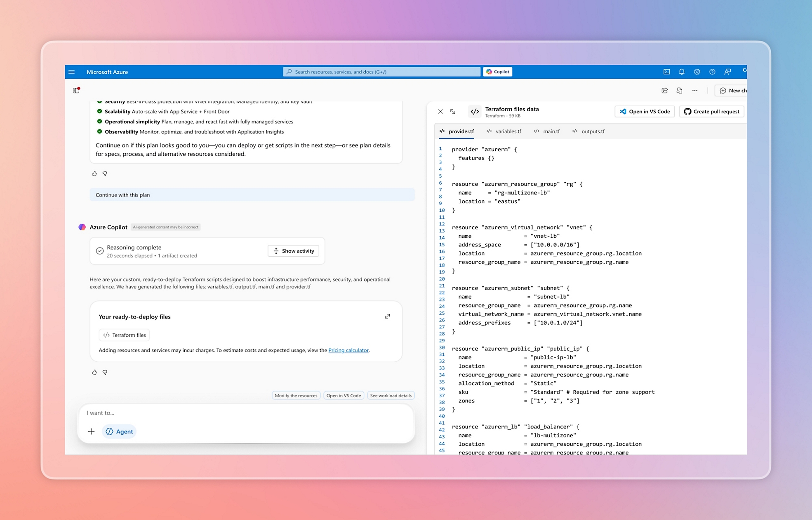
Task: Open the Pricing calculator link
Action: click(348, 350)
